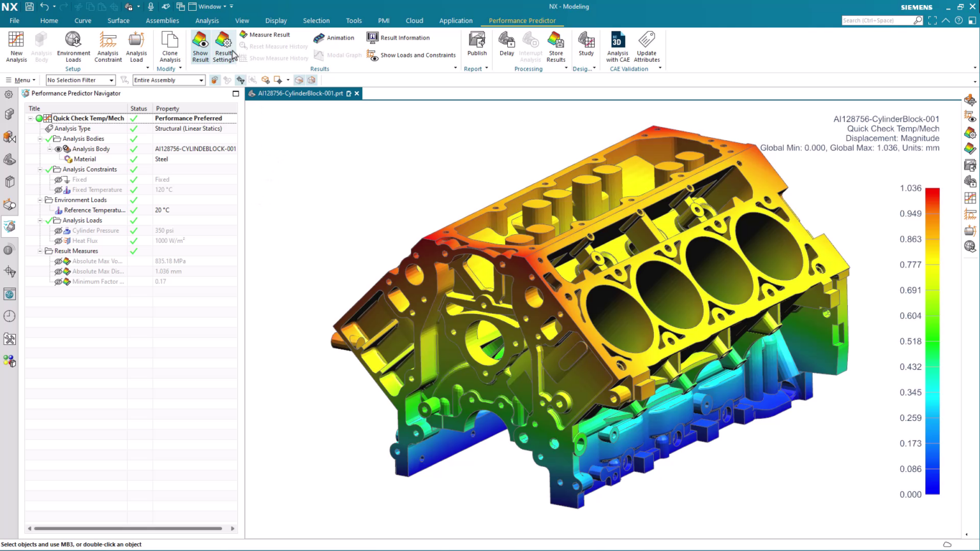Select the Analysis Type tree row
The image size is (980, 551).
(x=131, y=129)
